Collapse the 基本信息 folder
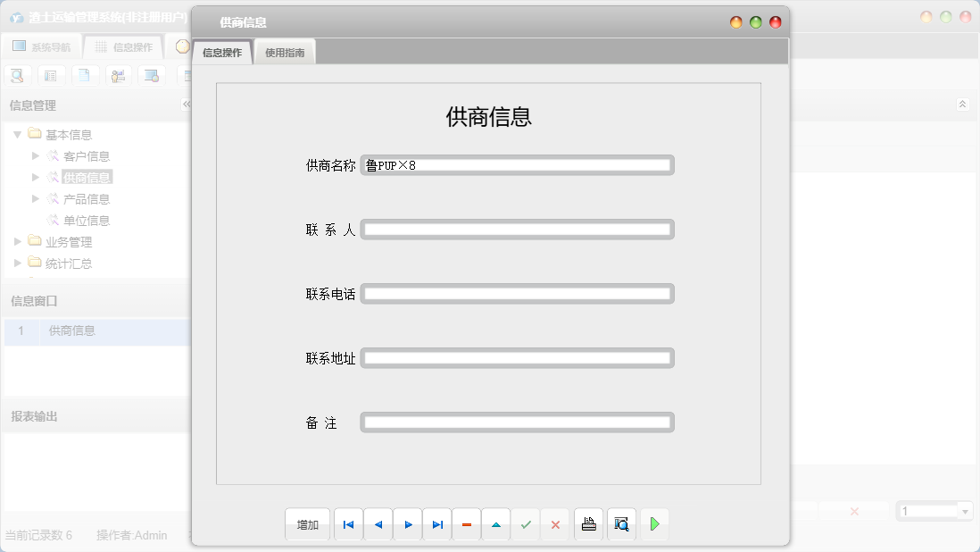The width and height of the screenshot is (980, 552). pyautogui.click(x=18, y=134)
